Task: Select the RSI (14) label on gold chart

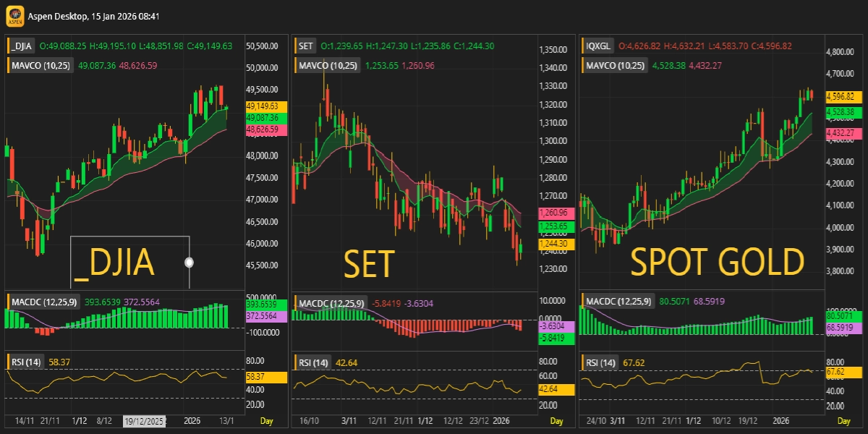Action: pos(601,362)
